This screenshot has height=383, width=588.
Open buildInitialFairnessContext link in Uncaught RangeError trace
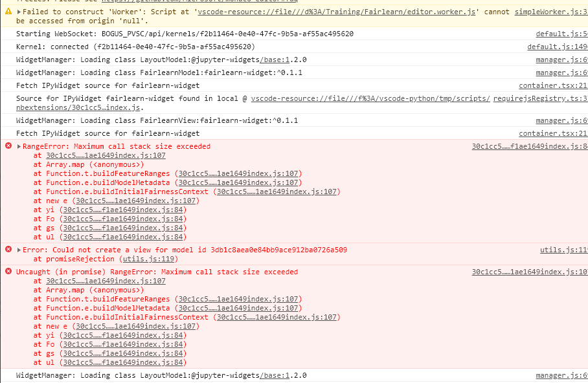277,317
